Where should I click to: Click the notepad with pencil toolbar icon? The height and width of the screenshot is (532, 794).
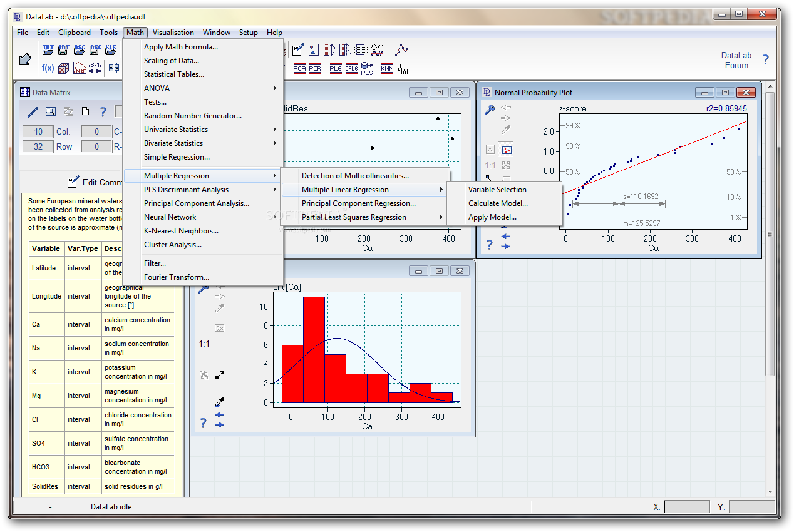tap(298, 49)
